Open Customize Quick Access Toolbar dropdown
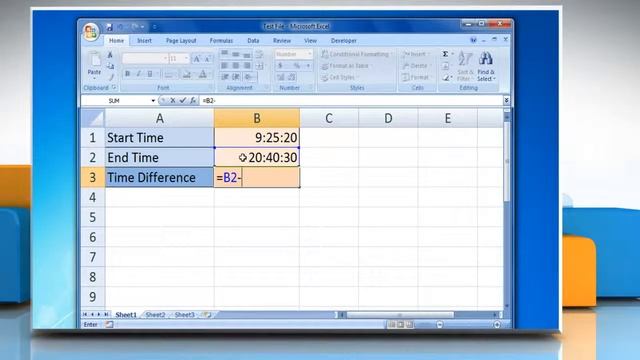The width and height of the screenshot is (640, 360). pyautogui.click(x=154, y=27)
